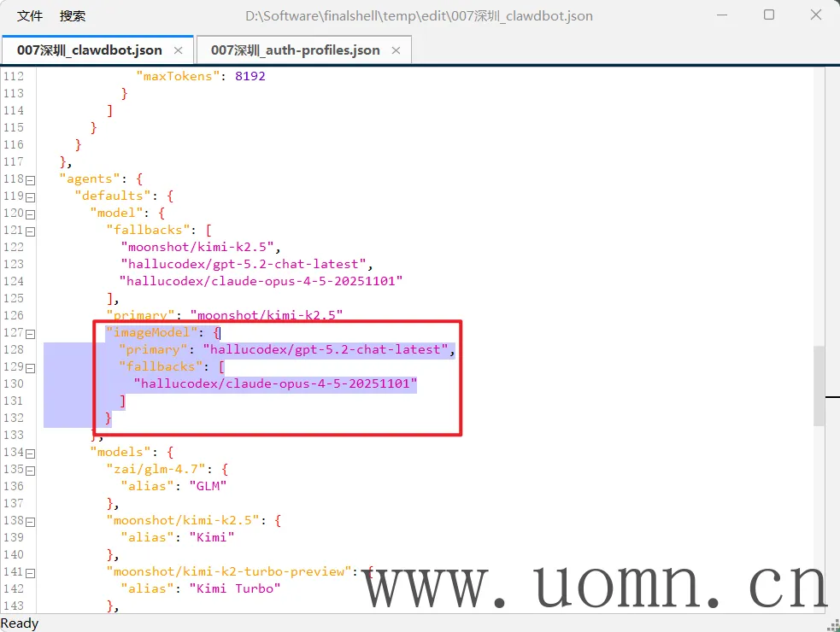840x632 pixels.
Task: Fold the "imageModel" block at line 127
Action: pos(31,333)
